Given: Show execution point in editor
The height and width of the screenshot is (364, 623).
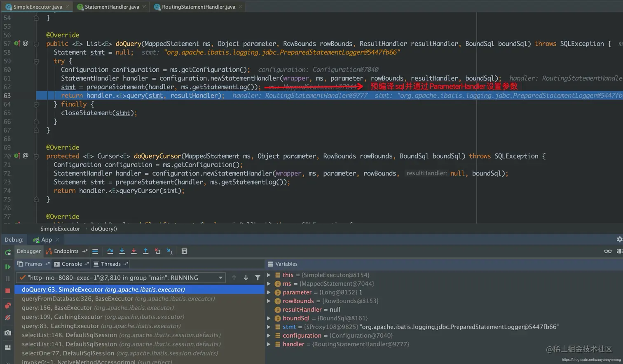Looking at the screenshot, I should pyautogui.click(x=95, y=251).
